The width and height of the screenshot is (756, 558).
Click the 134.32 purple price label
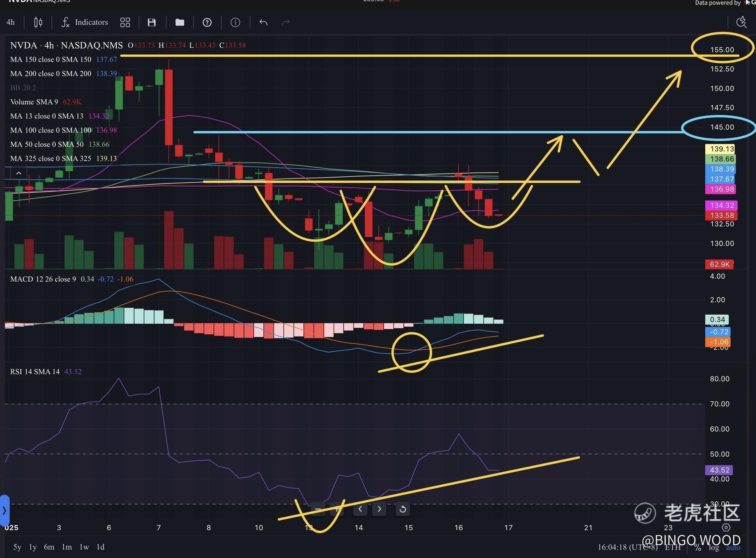(x=721, y=205)
